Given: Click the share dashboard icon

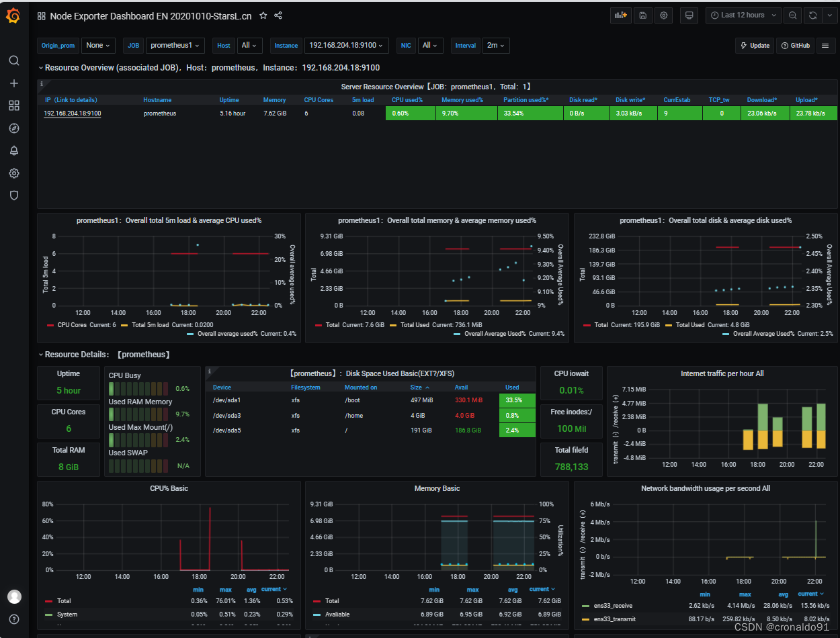Looking at the screenshot, I should [278, 15].
